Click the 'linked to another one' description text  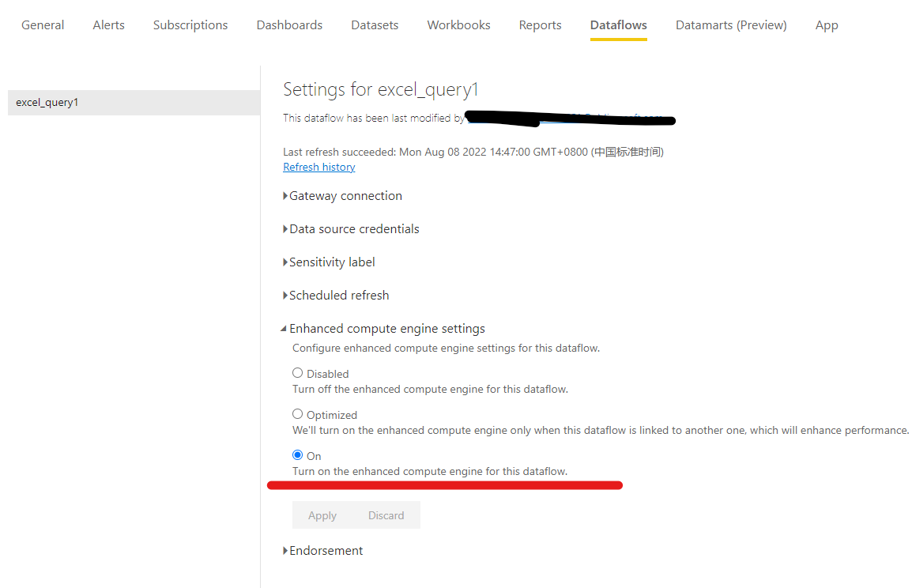pyautogui.click(x=601, y=431)
